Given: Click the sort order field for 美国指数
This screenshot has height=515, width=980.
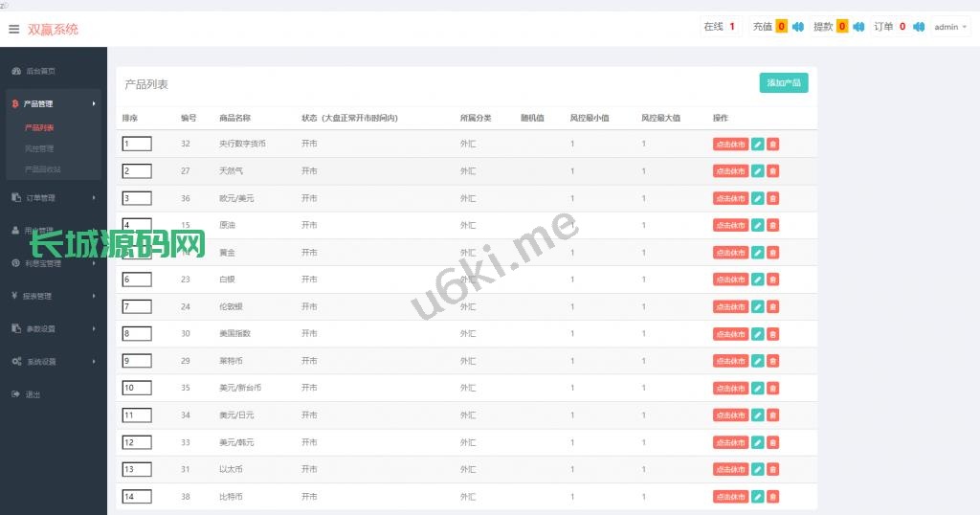Looking at the screenshot, I should tap(137, 334).
